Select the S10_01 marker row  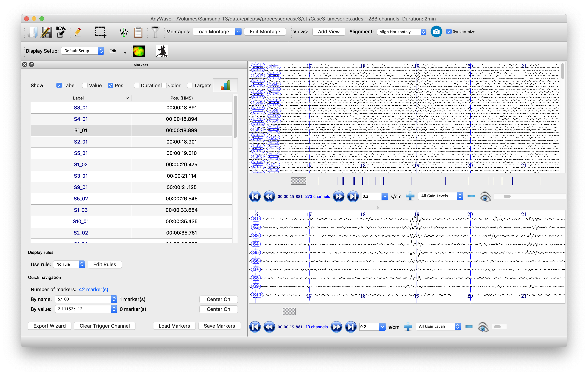[x=81, y=221]
